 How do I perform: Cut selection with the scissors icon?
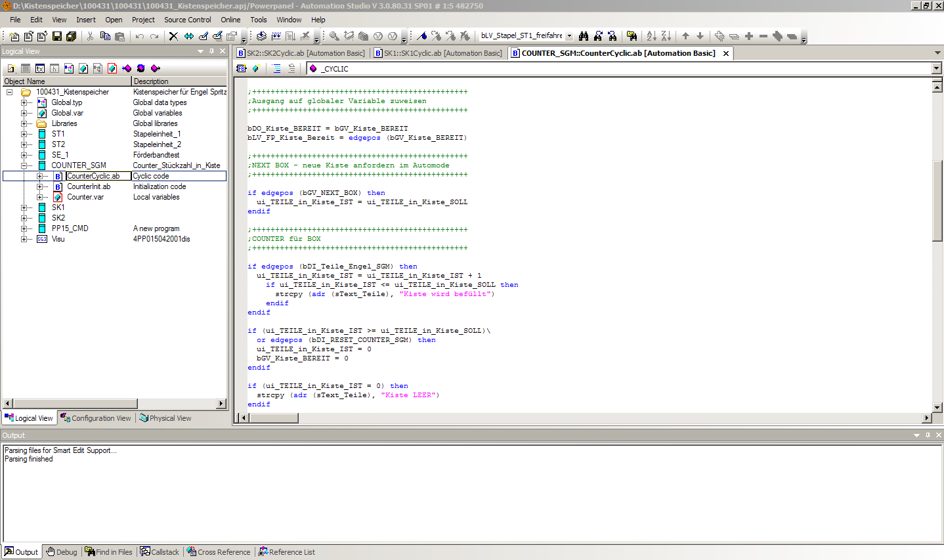point(91,36)
